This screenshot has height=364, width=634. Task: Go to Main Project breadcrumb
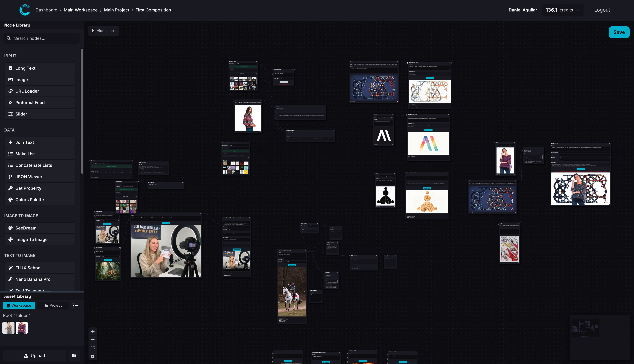[117, 10]
